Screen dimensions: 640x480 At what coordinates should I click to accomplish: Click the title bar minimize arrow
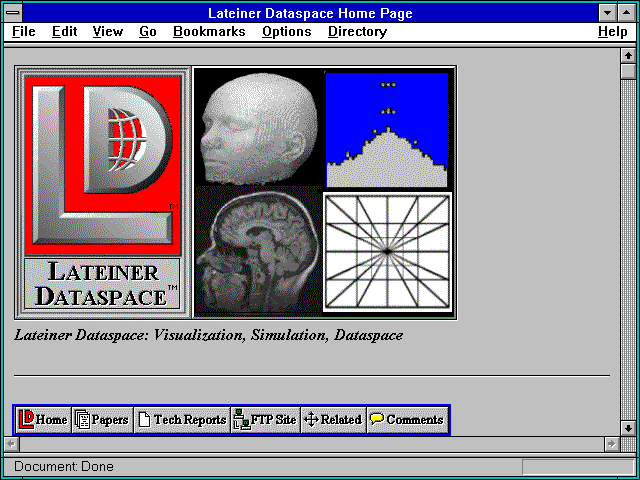(x=608, y=13)
